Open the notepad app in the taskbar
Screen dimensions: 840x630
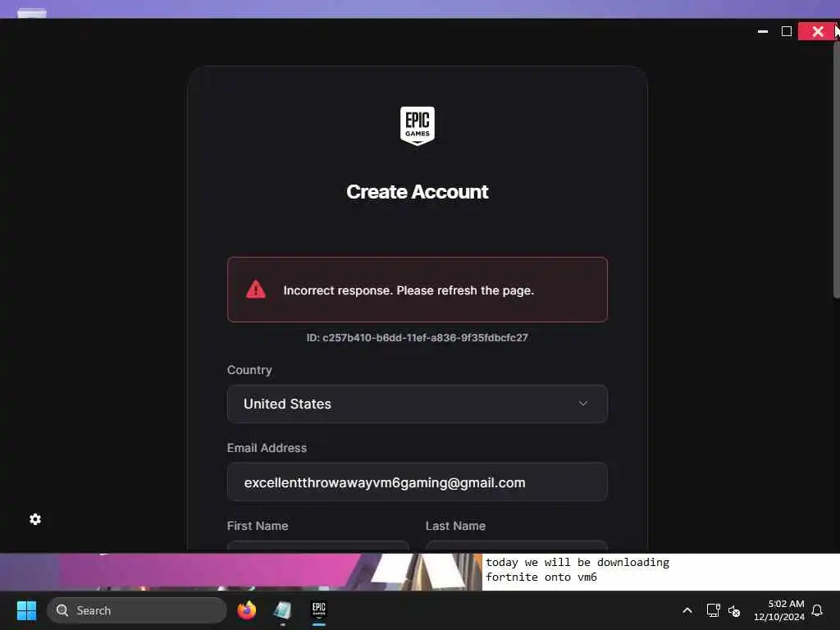tap(282, 610)
